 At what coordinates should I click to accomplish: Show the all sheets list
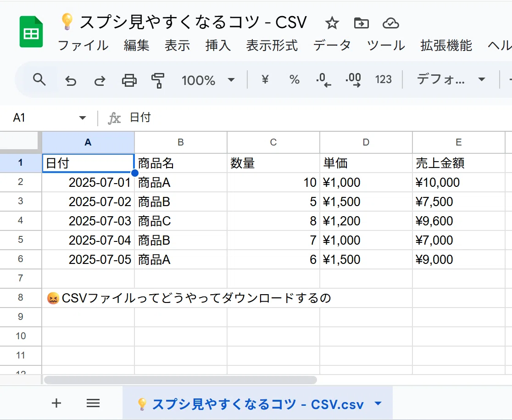click(93, 403)
